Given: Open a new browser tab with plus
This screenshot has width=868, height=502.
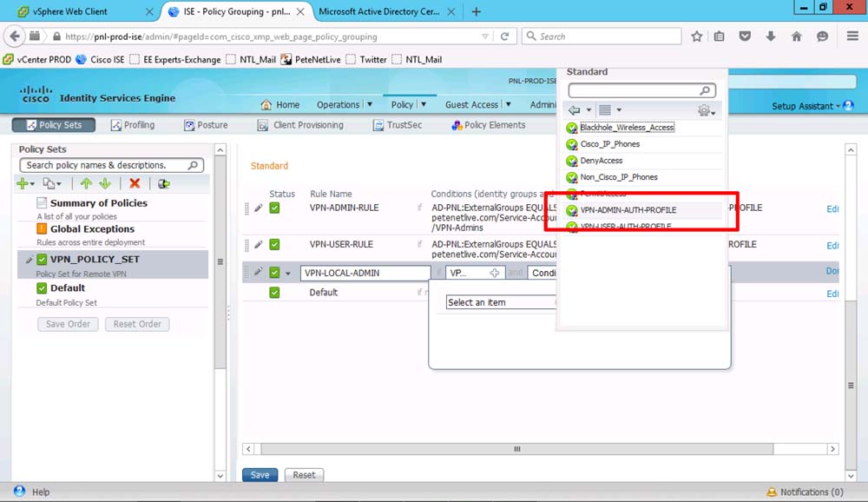Looking at the screenshot, I should click(476, 11).
